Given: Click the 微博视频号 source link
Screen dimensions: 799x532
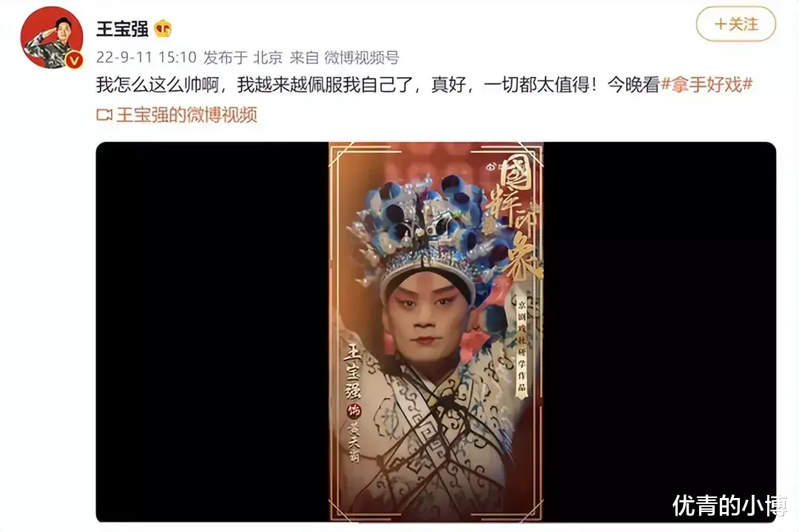Looking at the screenshot, I should coord(362,58).
